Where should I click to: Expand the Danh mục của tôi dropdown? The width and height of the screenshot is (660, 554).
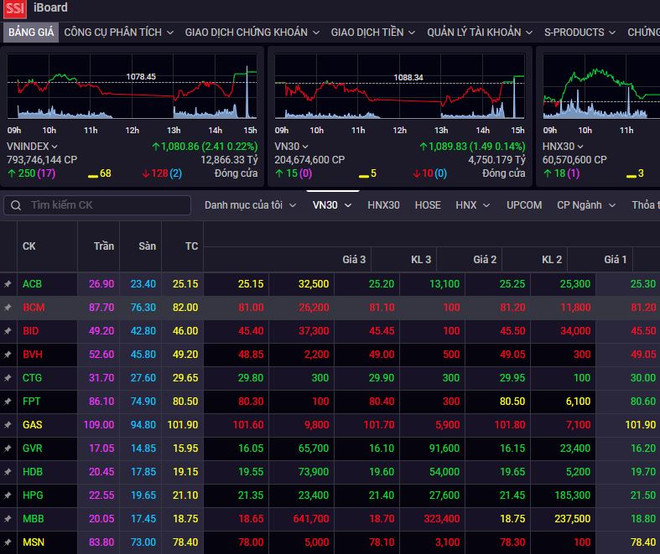pyautogui.click(x=249, y=205)
